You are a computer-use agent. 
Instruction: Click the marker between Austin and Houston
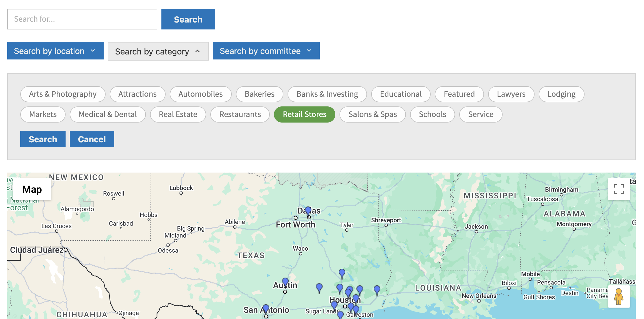[319, 287]
